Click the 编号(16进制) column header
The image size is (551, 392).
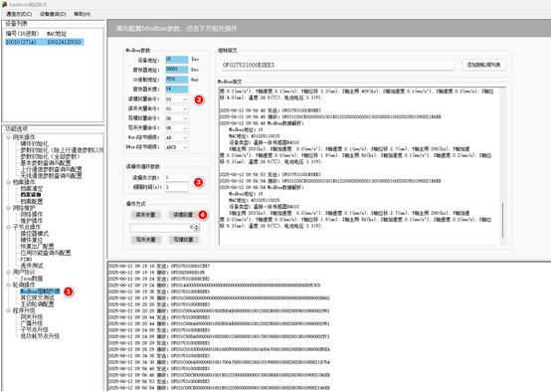point(22,34)
